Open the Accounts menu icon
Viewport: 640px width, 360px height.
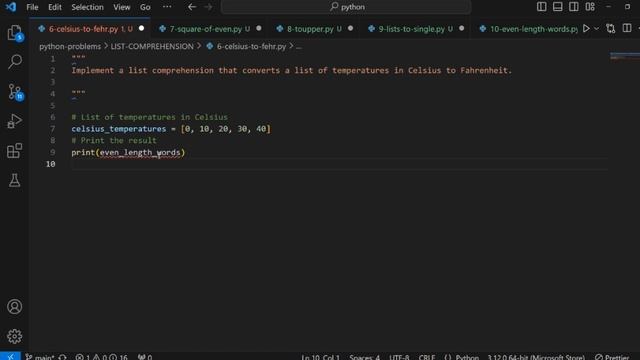tap(15, 307)
